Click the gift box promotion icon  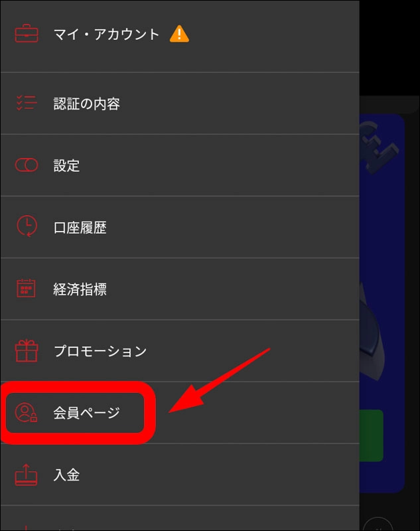pos(26,351)
